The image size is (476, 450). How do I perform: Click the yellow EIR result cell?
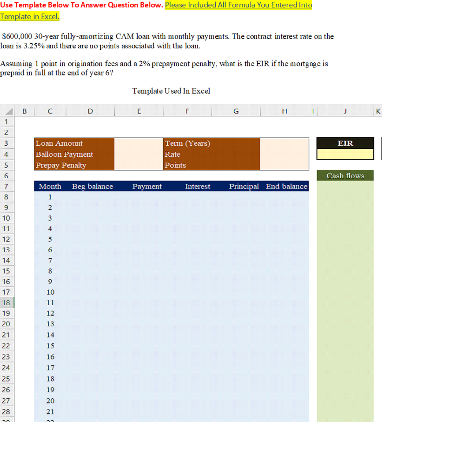point(345,154)
